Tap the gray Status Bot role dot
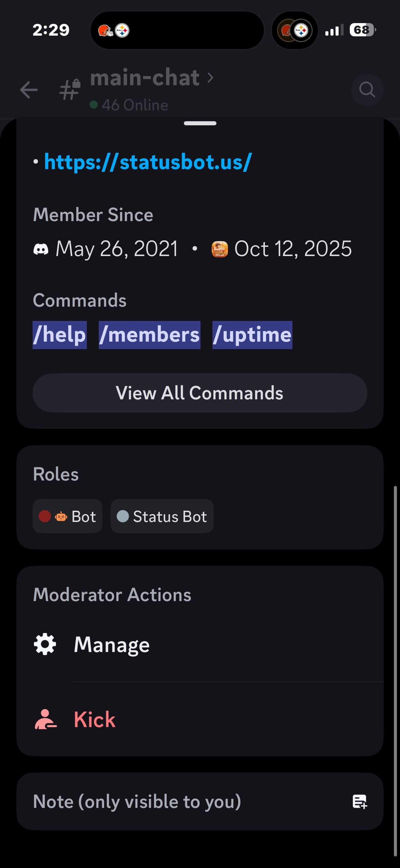 click(122, 516)
